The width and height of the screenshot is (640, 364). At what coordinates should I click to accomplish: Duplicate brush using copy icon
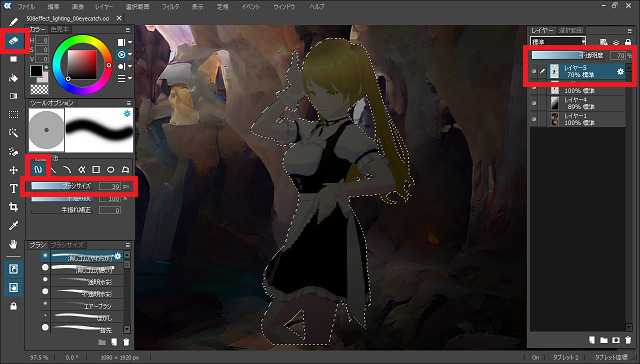click(114, 342)
